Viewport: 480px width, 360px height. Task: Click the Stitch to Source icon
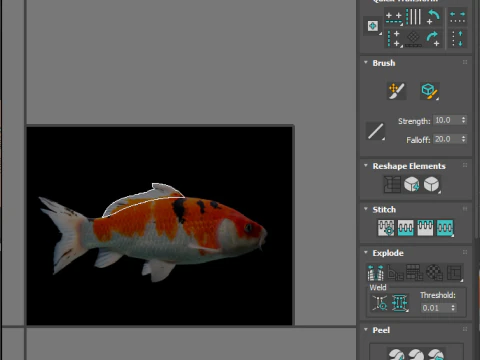click(425, 228)
